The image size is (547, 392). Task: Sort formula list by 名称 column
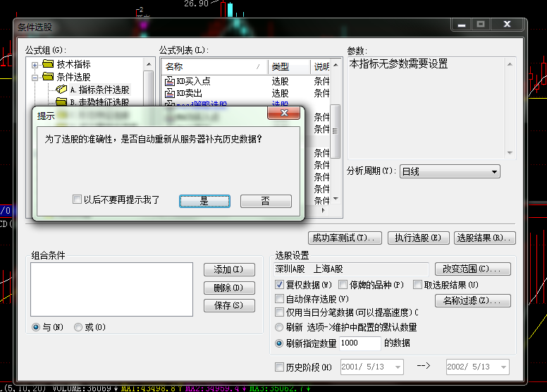click(214, 67)
